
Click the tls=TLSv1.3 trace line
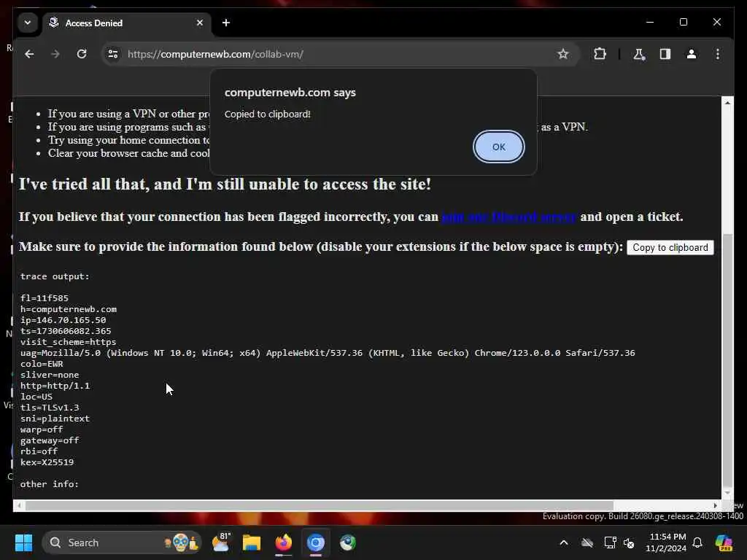pyautogui.click(x=50, y=408)
